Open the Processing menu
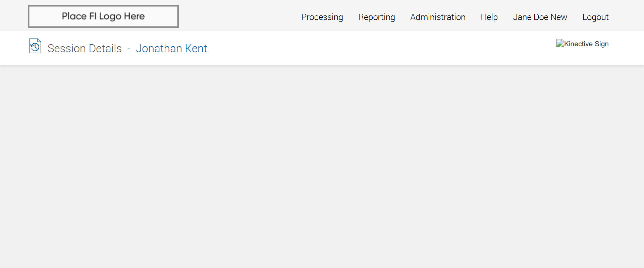 click(x=322, y=17)
